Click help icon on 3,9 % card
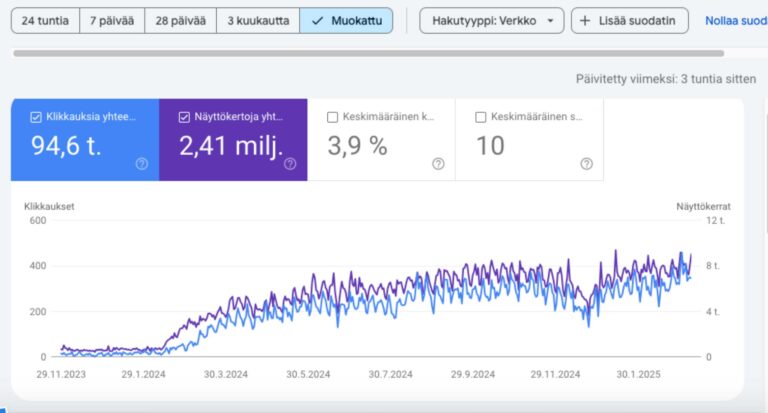The height and width of the screenshot is (413, 768). [438, 164]
